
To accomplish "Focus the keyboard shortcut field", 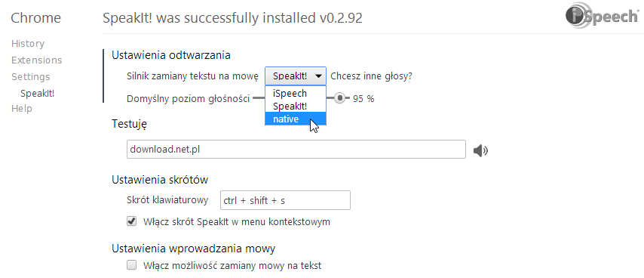I will tap(285, 200).
